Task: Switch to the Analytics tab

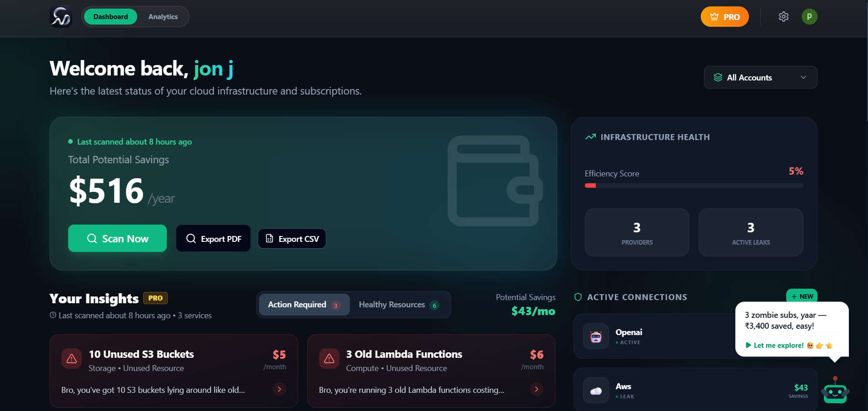Action: pos(163,16)
